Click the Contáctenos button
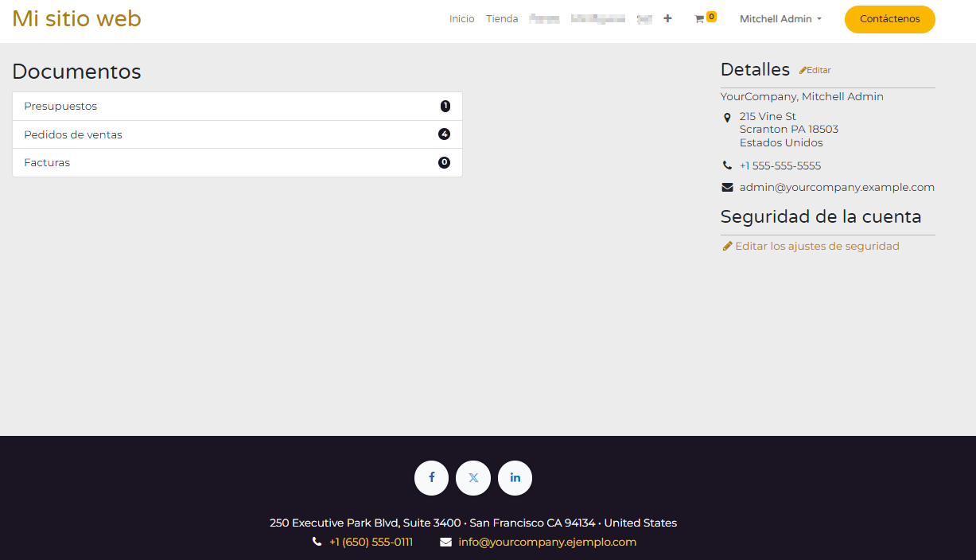 (889, 19)
